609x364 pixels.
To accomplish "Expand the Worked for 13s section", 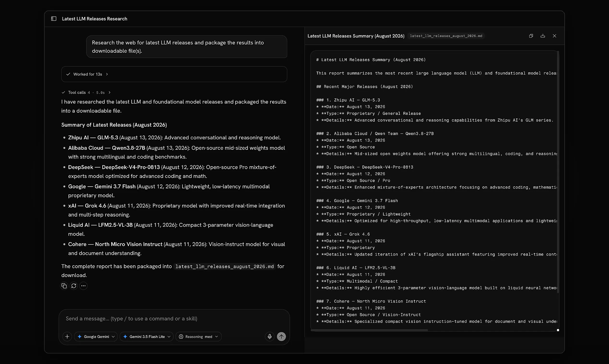I will 174,74.
